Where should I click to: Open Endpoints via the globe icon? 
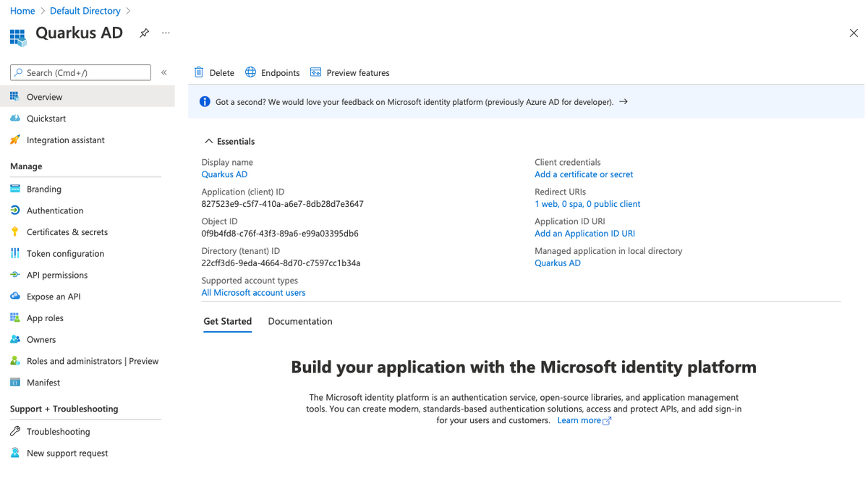[251, 72]
